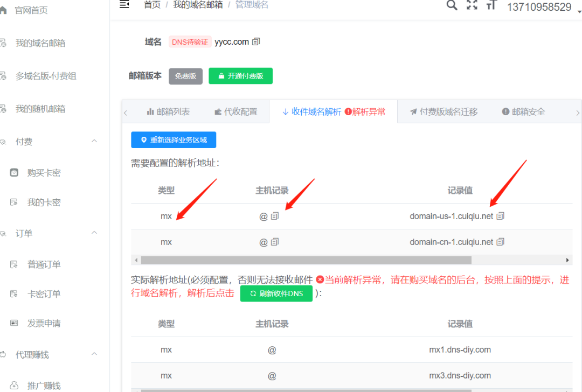Click the 刷新收件DNS button
582x392 pixels.
point(276,293)
